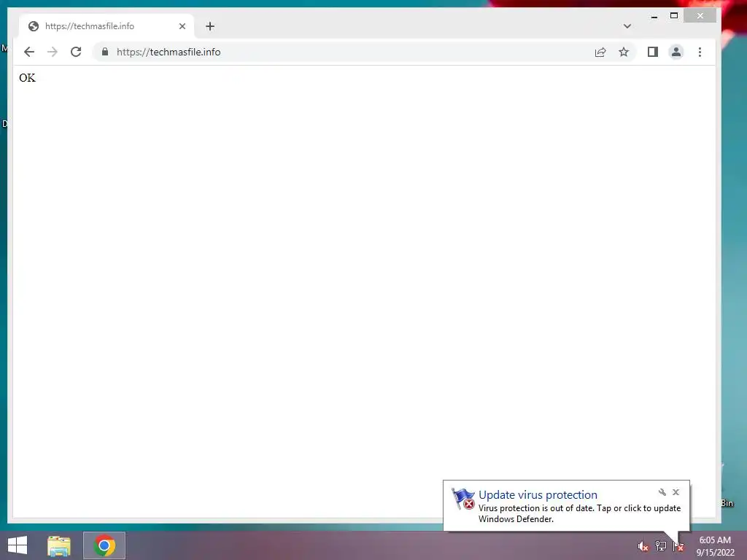Reload the techmasfile.info page
Image resolution: width=747 pixels, height=560 pixels.
76,52
